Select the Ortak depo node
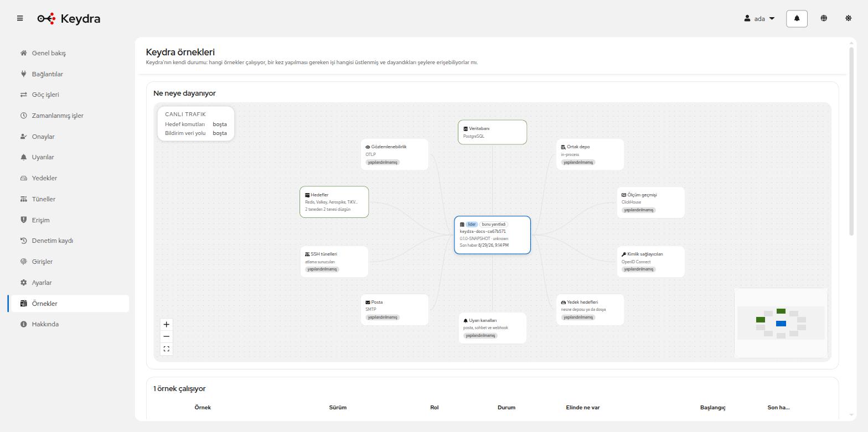 pos(590,154)
